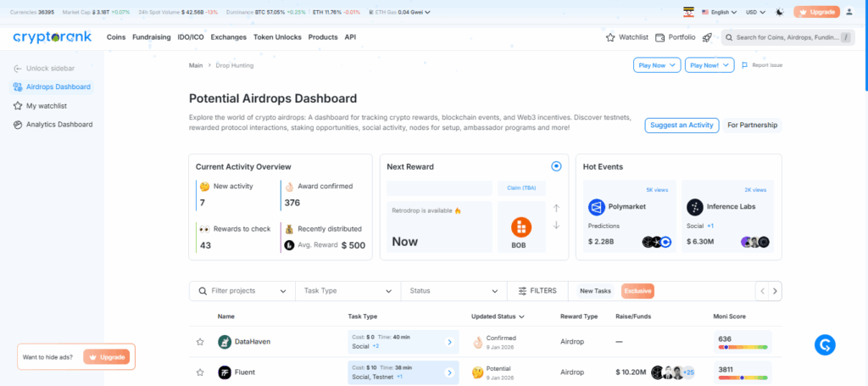This screenshot has height=386, width=868.
Task: Click Suggest an Activity button
Action: pos(682,126)
